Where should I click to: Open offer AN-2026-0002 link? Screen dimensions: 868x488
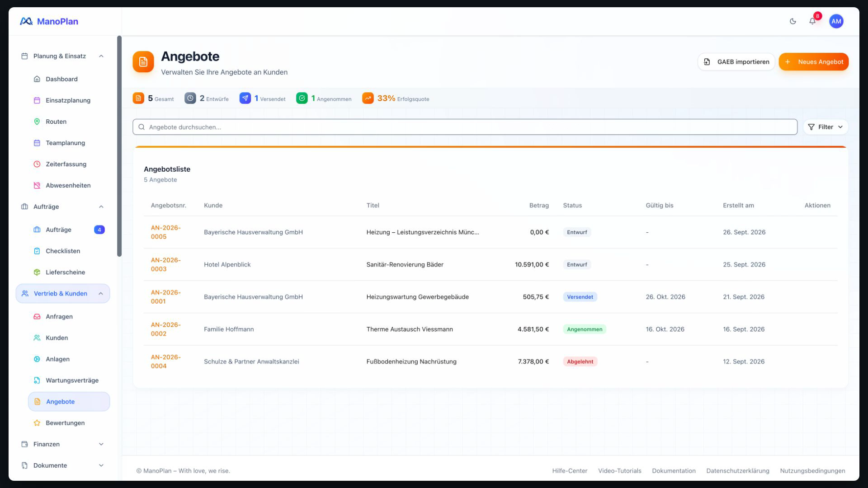tap(165, 329)
